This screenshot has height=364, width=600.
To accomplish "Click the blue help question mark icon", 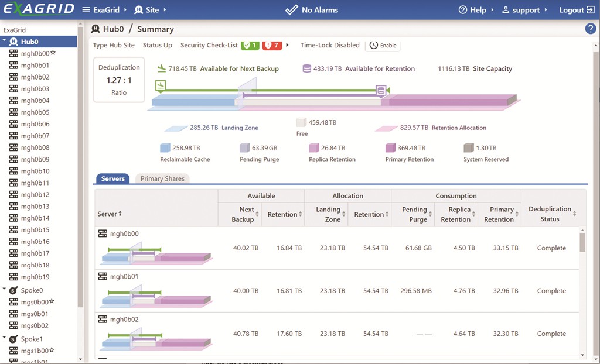I will point(591,29).
